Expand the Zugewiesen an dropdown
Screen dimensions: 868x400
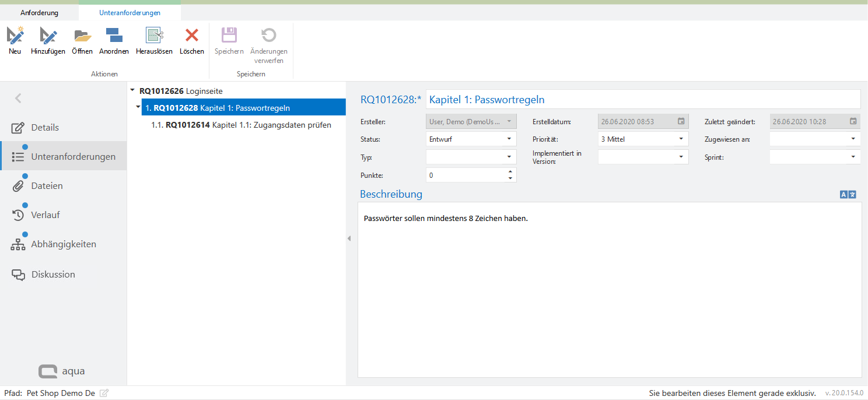(x=853, y=139)
